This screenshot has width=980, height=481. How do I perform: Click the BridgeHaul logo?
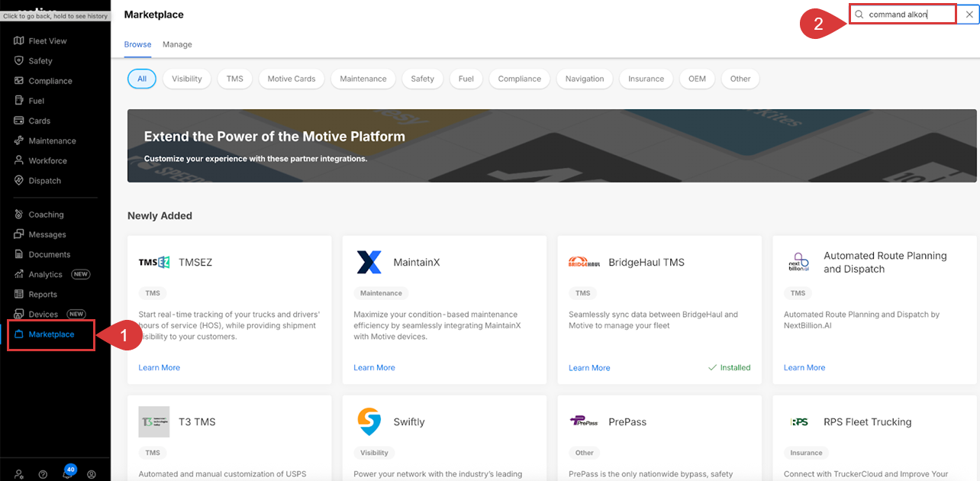585,262
